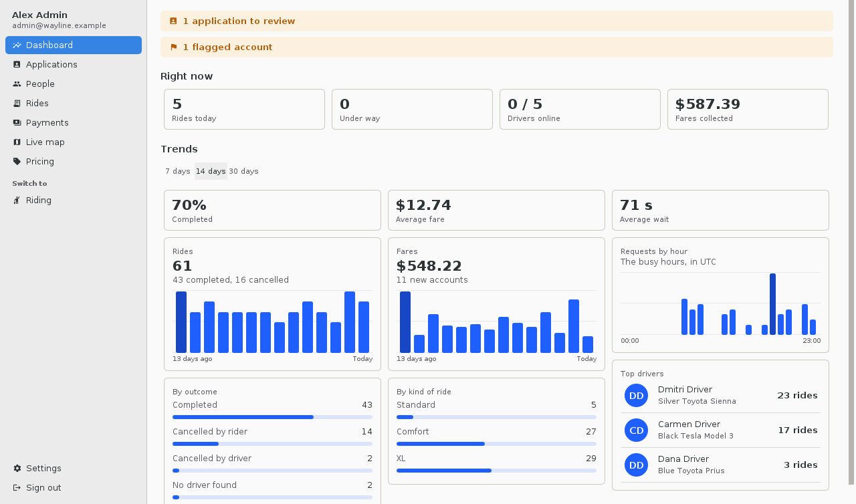Open Pricing settings page
Screen dimensions: 856x504
74,162
